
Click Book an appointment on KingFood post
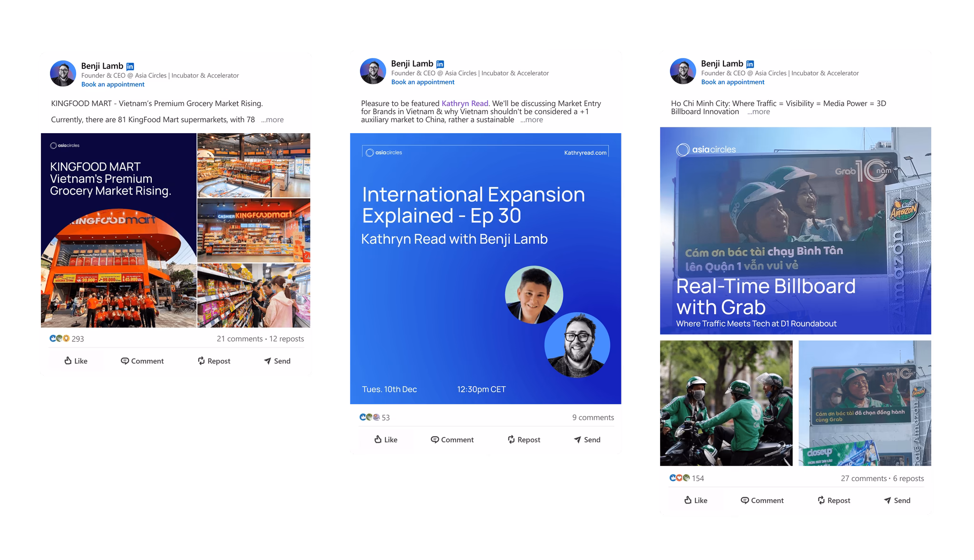point(113,84)
